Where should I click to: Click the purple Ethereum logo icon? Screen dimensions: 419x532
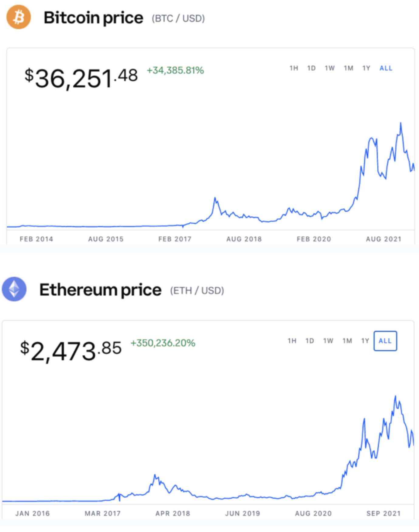click(14, 289)
